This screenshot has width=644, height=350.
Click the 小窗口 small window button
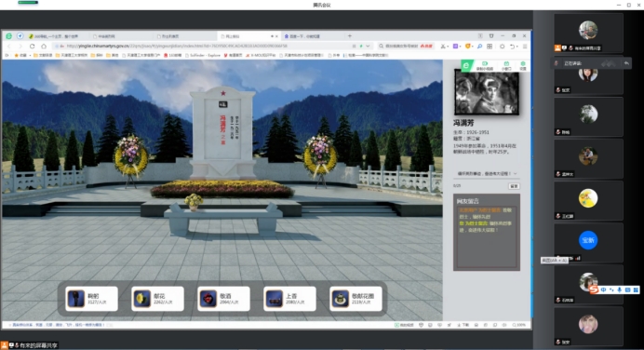pyautogui.click(x=506, y=66)
